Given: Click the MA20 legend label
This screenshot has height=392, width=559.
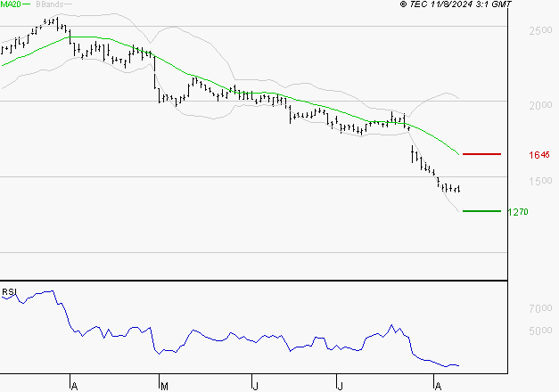Looking at the screenshot, I should click(11, 4).
